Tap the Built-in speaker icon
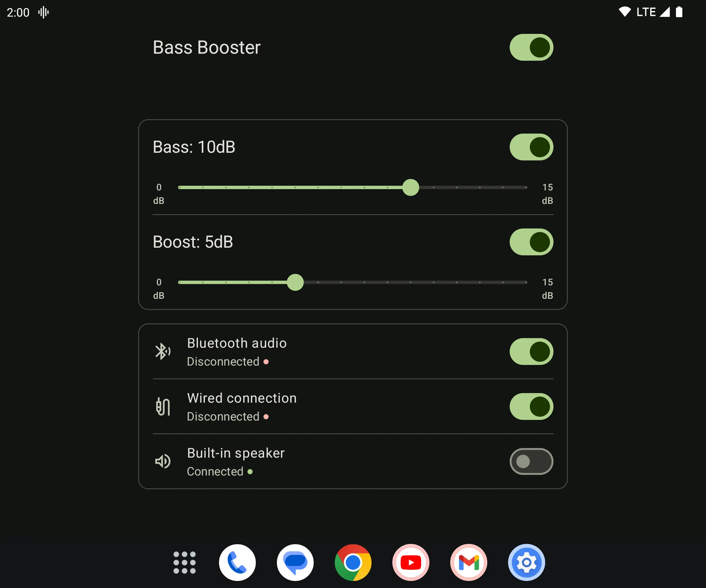Viewport: 706px width, 588px height. (x=163, y=461)
